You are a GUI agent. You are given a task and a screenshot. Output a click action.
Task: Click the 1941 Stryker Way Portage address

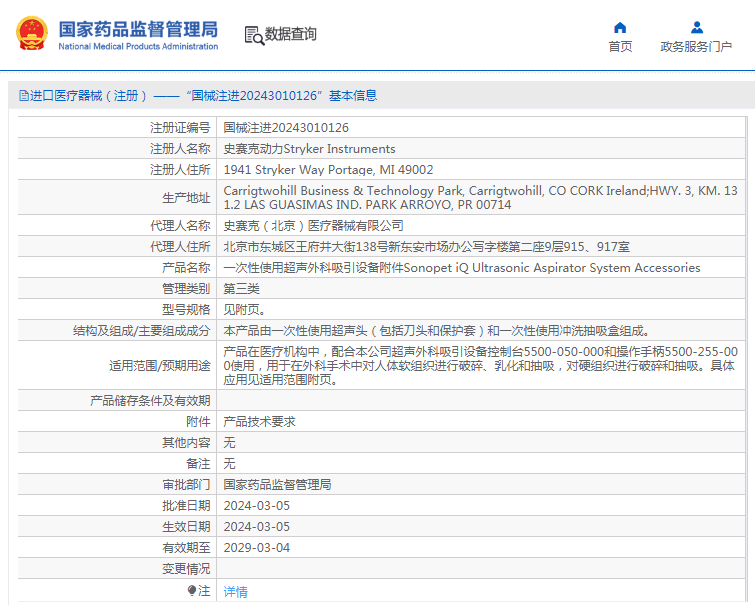(x=328, y=170)
